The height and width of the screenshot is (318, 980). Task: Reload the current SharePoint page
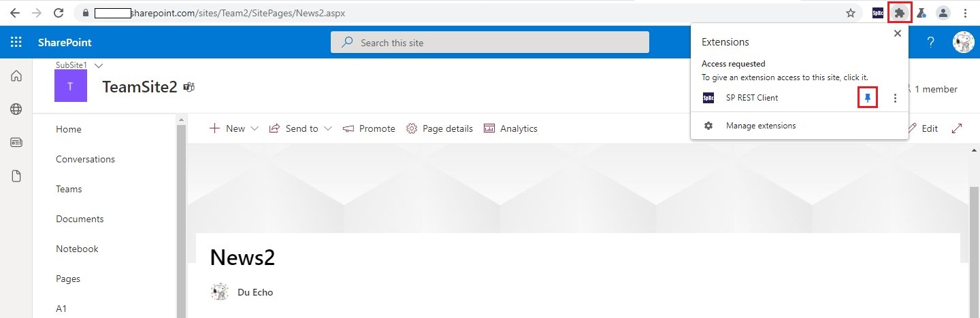[59, 12]
